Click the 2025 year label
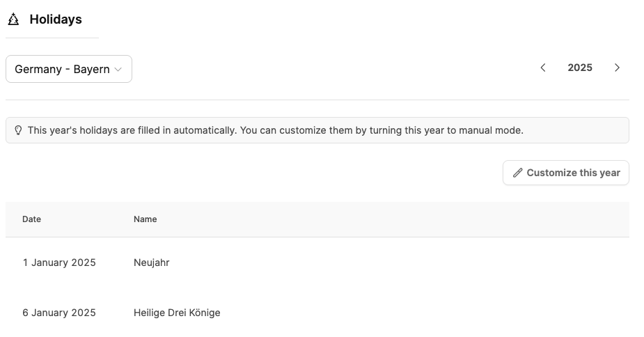 coord(580,68)
